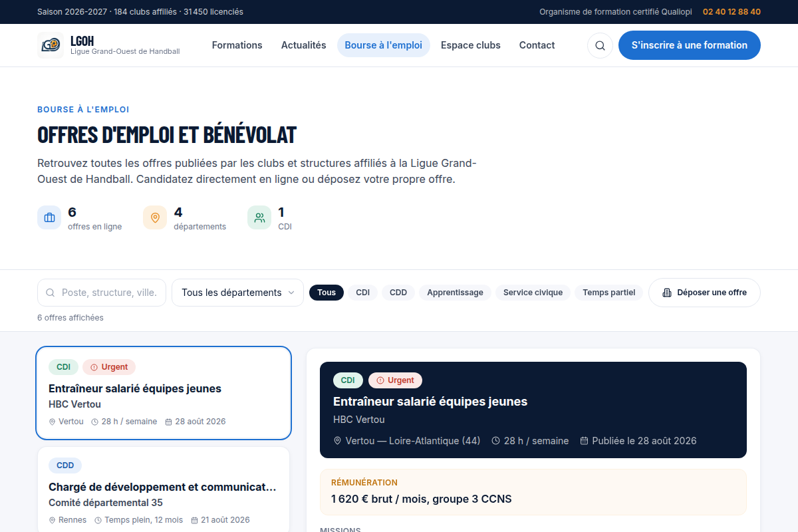This screenshot has height=532, width=798.
Task: Filter offers by CDD chip
Action: point(398,293)
